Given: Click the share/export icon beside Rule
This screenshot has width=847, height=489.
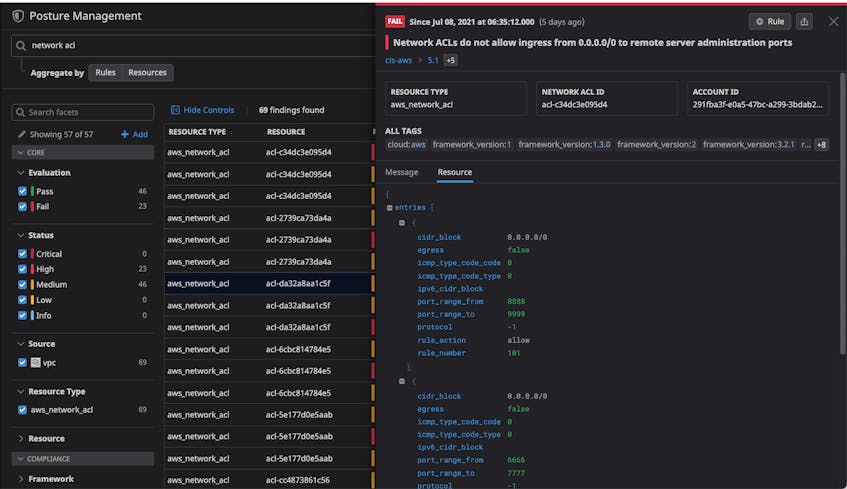Looking at the screenshot, I should coord(804,22).
